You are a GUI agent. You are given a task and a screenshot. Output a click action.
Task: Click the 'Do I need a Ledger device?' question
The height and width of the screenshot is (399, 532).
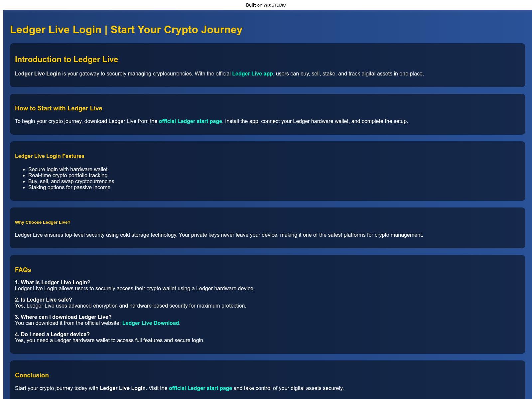coord(52,334)
